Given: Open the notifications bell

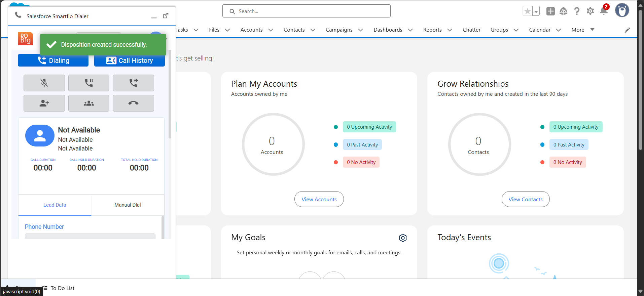Looking at the screenshot, I should (604, 11).
